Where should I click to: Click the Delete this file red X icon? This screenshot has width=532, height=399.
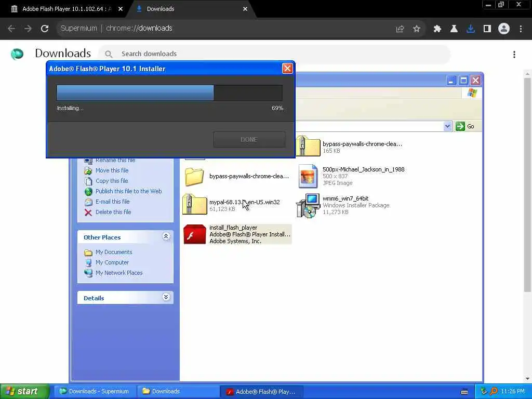[x=88, y=212]
